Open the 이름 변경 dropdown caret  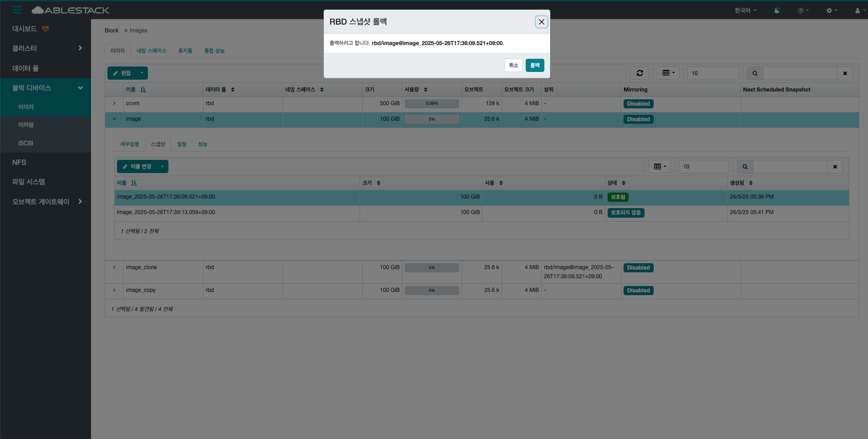click(162, 167)
